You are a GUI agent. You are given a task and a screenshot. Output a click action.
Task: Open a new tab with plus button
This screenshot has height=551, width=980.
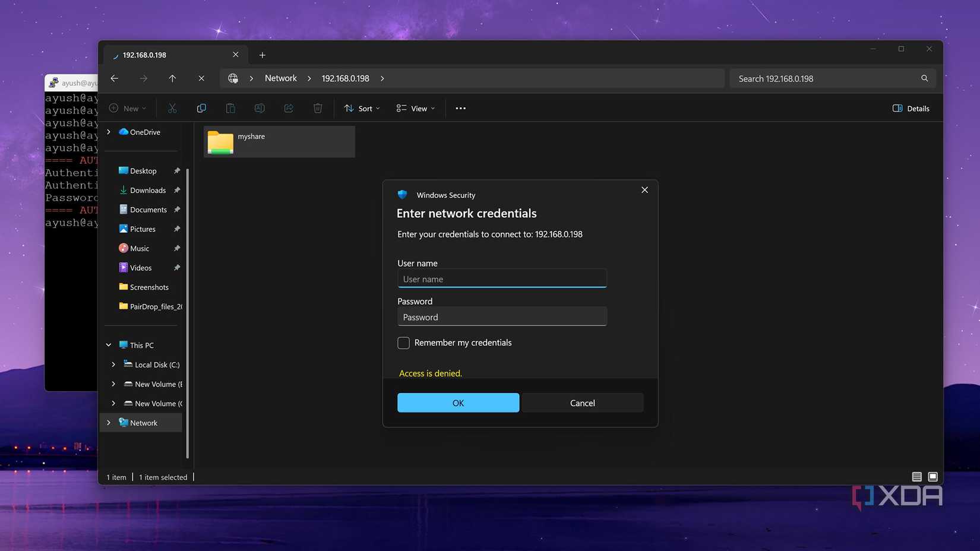(x=262, y=55)
